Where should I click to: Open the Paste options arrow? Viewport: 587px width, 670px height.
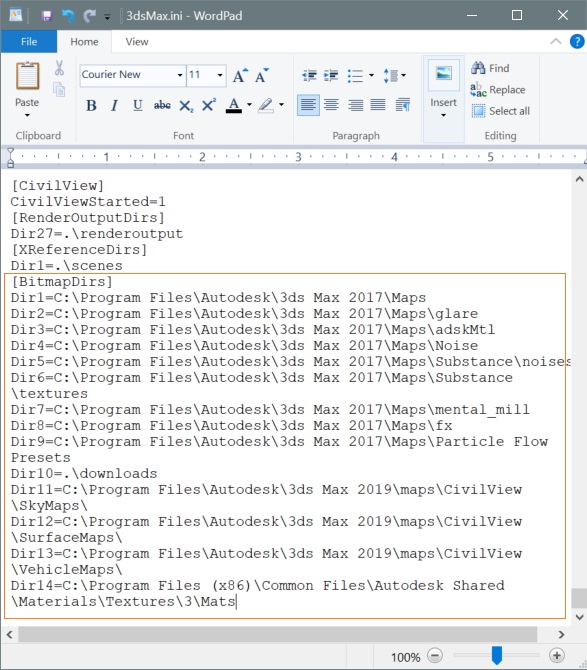click(27, 115)
